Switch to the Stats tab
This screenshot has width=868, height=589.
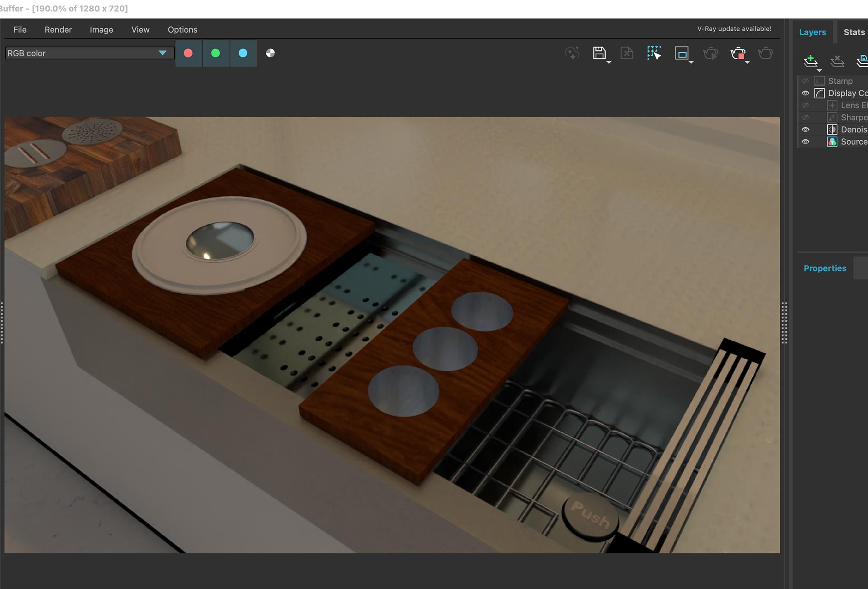tap(854, 32)
